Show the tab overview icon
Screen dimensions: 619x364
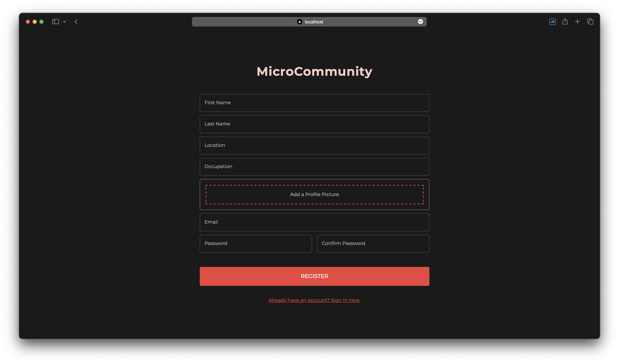(590, 22)
